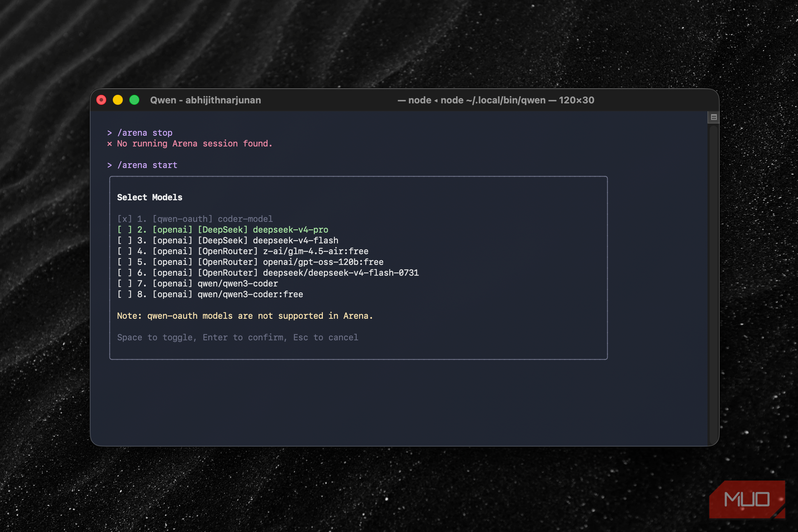Toggle checkbox for deepseek-v4-pro
The width and height of the screenshot is (798, 532).
click(125, 230)
